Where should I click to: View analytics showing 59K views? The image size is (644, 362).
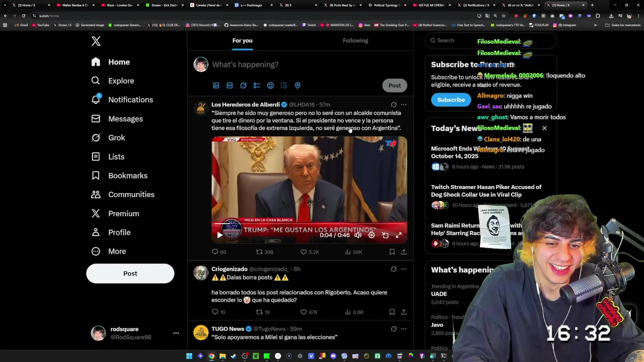(354, 252)
